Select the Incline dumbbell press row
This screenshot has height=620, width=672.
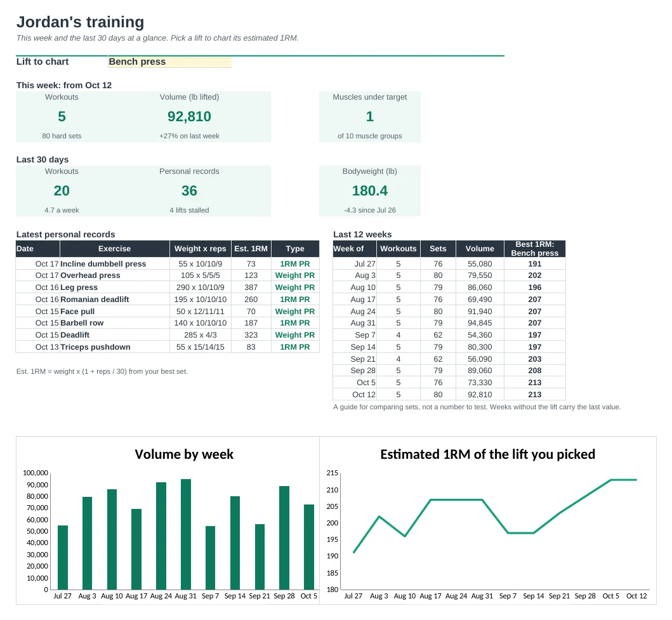pos(168,264)
